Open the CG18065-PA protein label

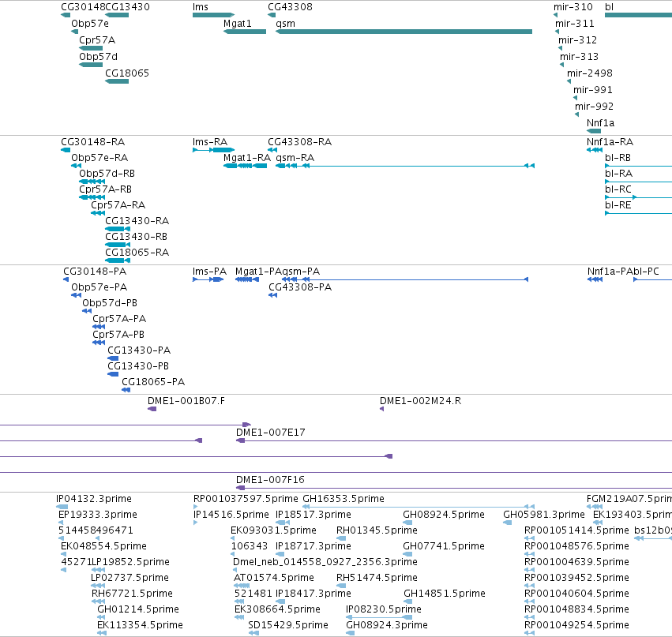[153, 382]
